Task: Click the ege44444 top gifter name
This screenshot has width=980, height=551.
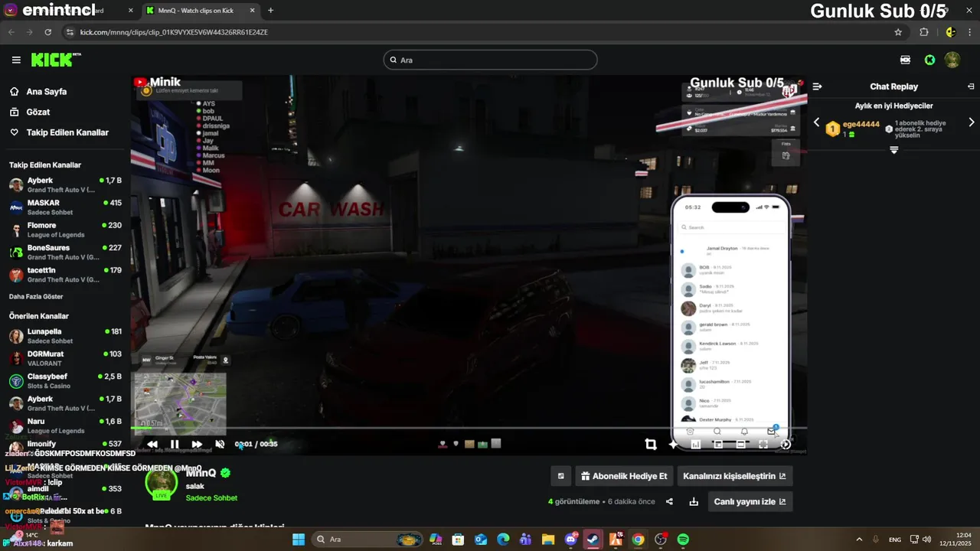Action: [861, 125]
